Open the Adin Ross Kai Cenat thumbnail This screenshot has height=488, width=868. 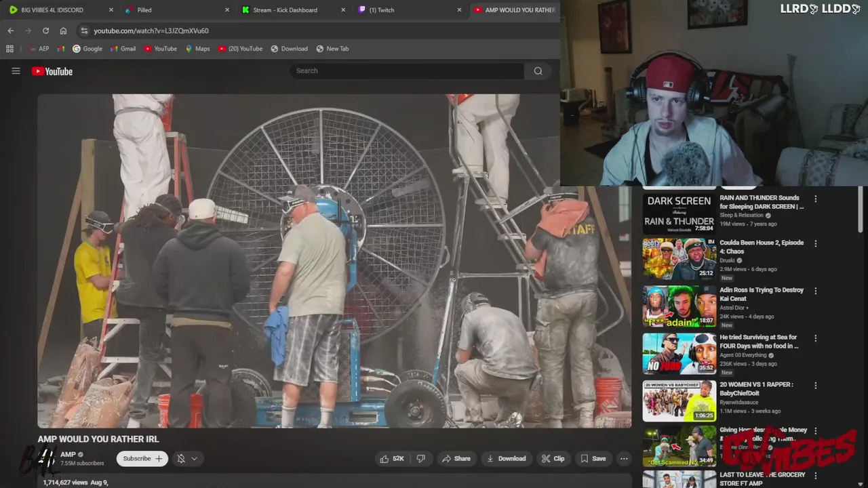679,306
